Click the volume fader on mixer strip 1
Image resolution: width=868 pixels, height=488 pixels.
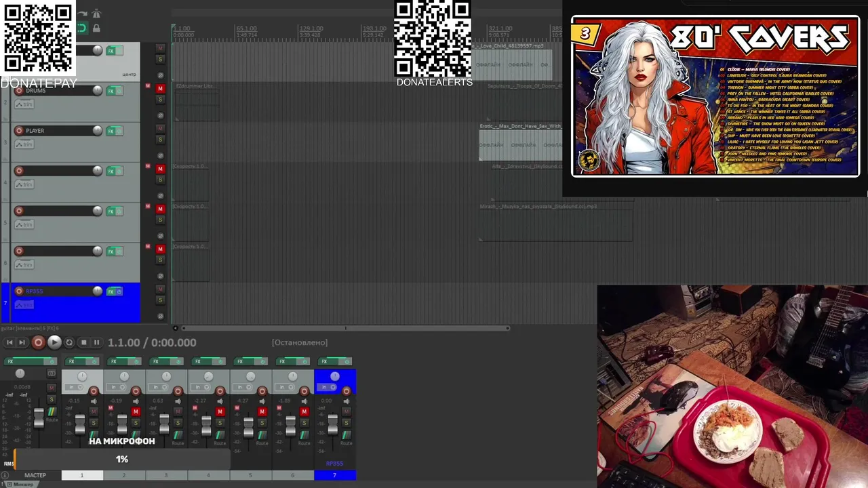80,424
